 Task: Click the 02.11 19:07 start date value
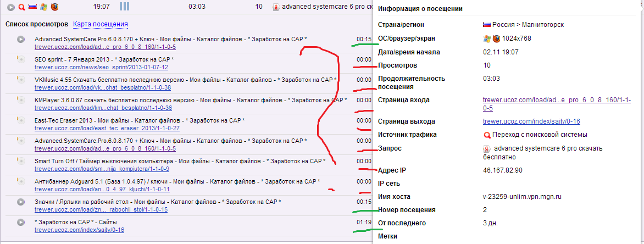pyautogui.click(x=501, y=52)
